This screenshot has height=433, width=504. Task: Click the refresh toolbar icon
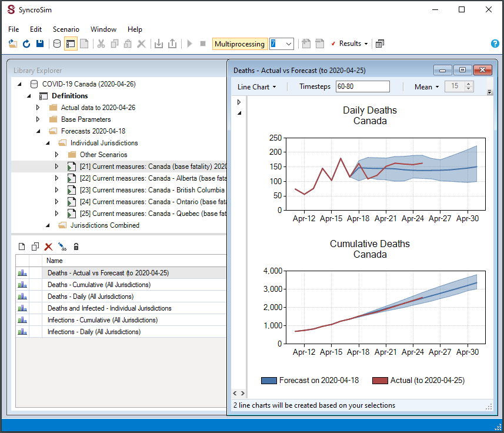click(x=26, y=44)
